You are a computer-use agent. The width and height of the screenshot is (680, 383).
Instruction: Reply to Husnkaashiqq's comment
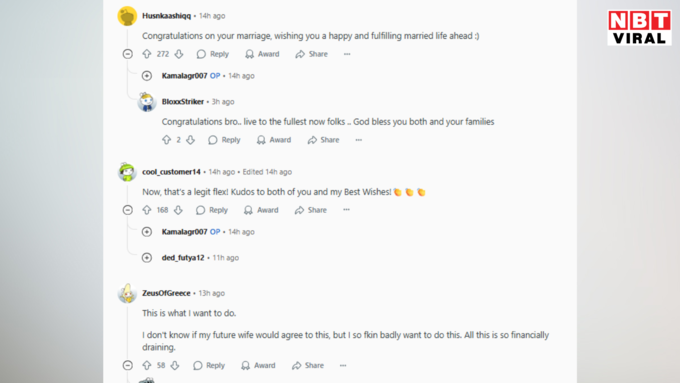point(212,54)
